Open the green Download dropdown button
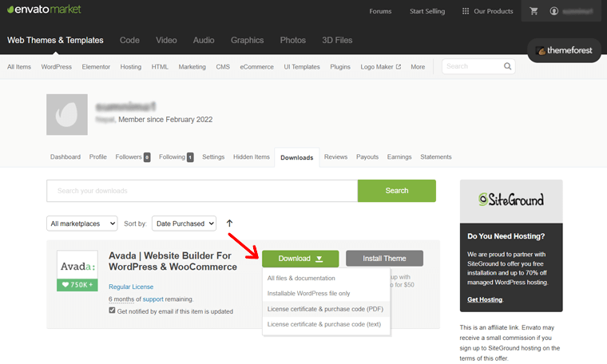Image resolution: width=607 pixels, height=364 pixels. (x=300, y=259)
